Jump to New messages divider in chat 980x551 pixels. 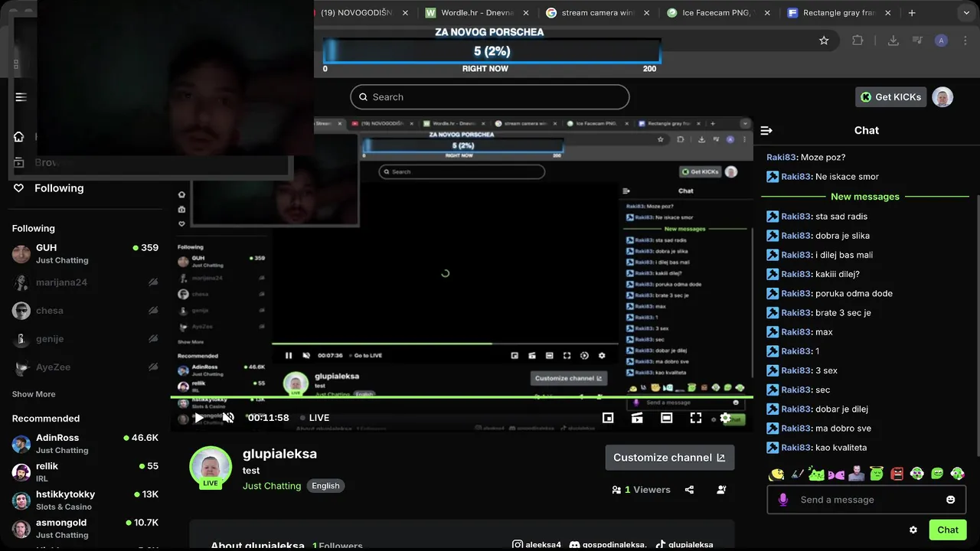coord(865,197)
